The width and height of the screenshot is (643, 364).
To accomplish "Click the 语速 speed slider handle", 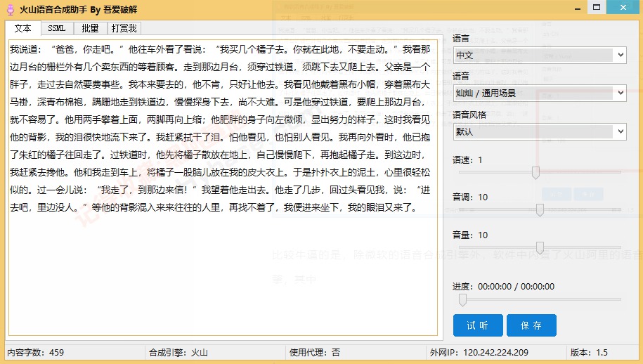I will [535, 173].
